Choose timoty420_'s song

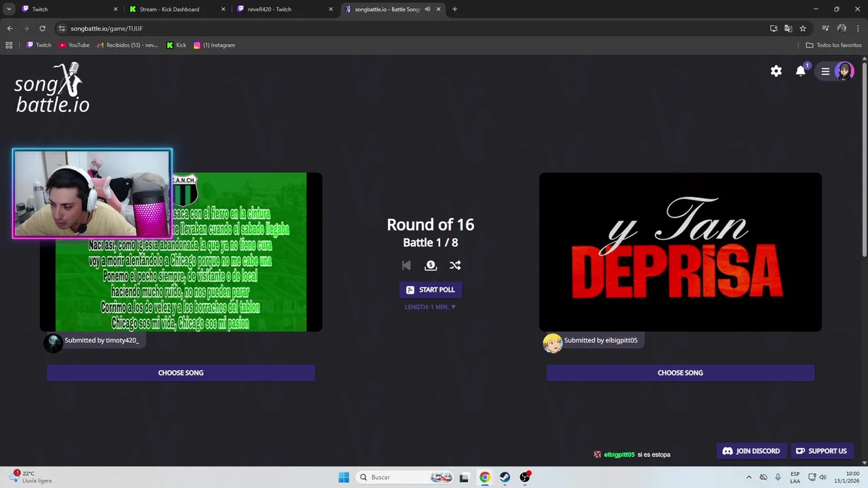[181, 373]
